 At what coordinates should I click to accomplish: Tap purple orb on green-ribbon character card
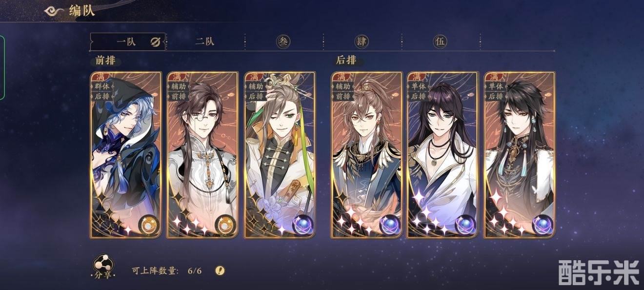(302, 226)
